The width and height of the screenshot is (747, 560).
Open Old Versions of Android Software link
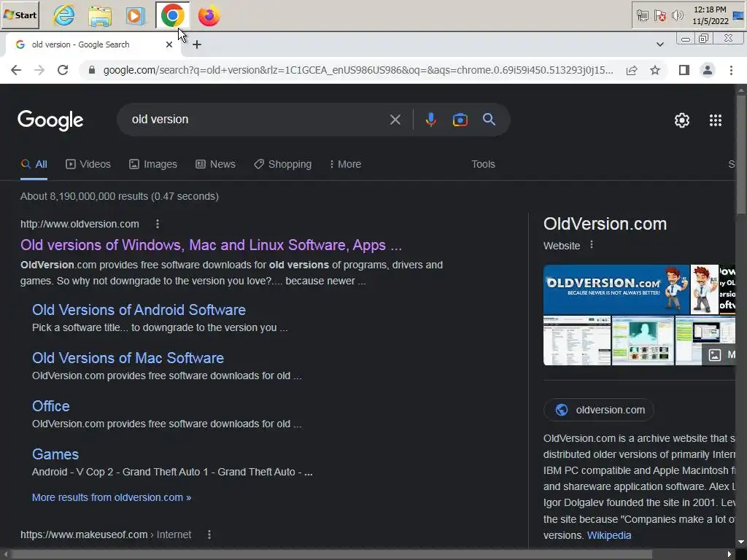tap(139, 310)
